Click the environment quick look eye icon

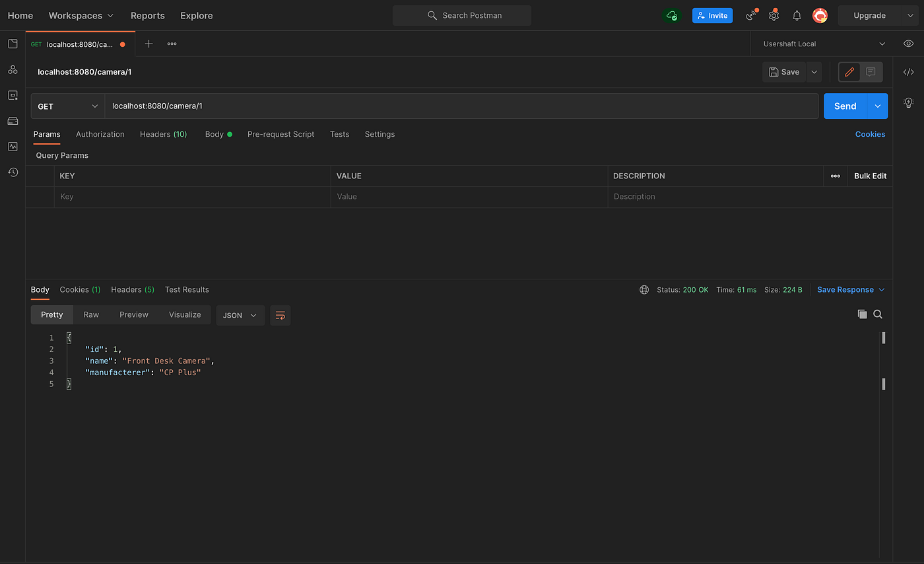[907, 44]
